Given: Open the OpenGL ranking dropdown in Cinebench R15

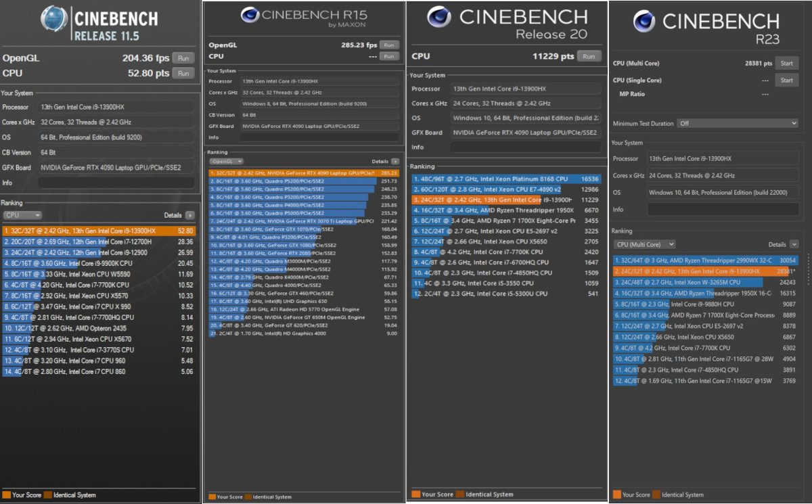Looking at the screenshot, I should [226, 162].
